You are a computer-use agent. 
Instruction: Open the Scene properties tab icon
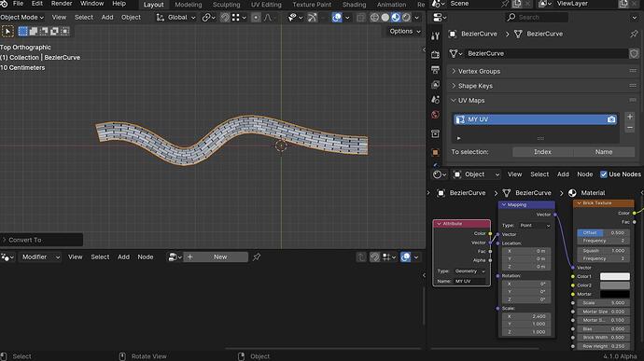(435, 100)
